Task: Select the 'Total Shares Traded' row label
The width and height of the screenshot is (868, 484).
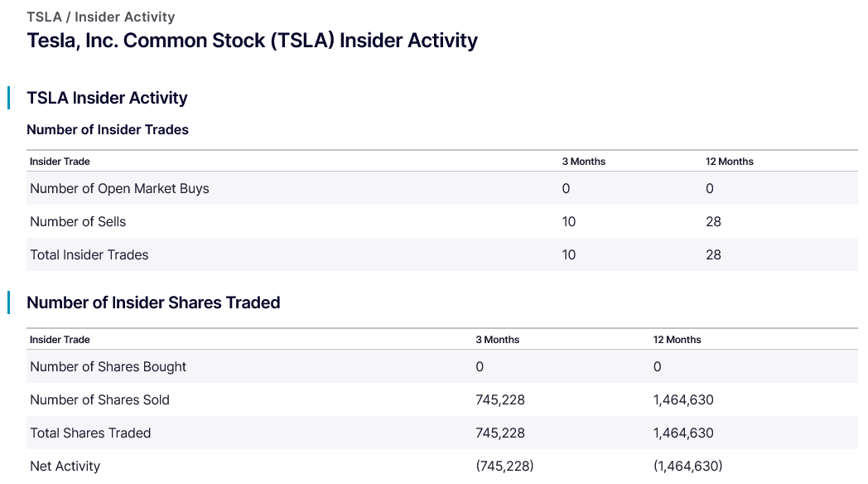Action: pyautogui.click(x=90, y=433)
